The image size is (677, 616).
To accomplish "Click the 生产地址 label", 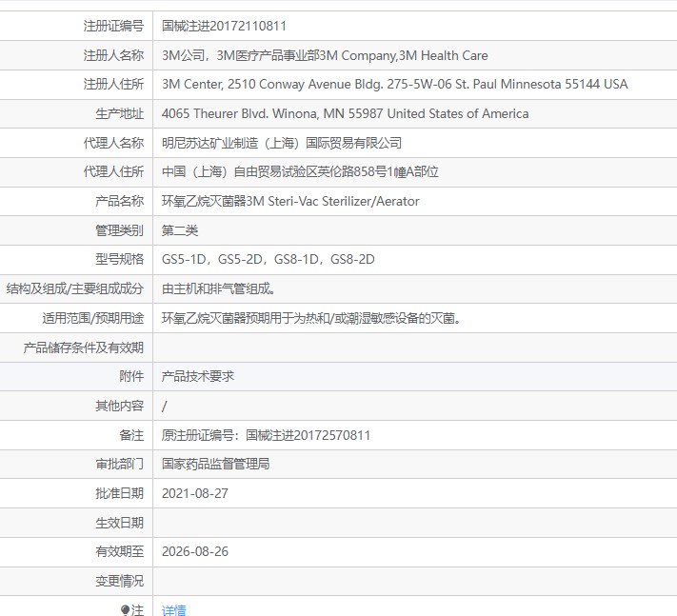I will click(119, 113).
